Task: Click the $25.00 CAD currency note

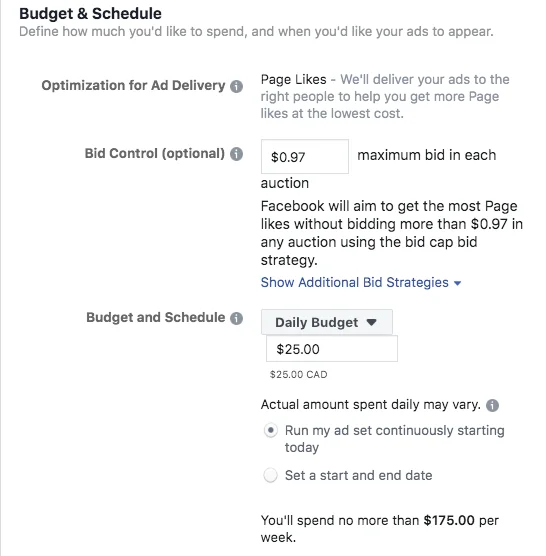Action: (299, 374)
